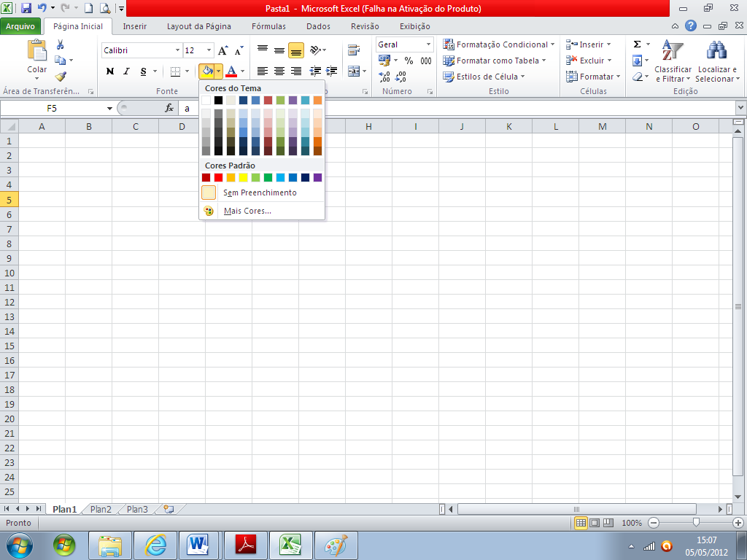Pick yellow in Cores Padrão
Viewport: 747px width, 560px height.
click(x=243, y=178)
